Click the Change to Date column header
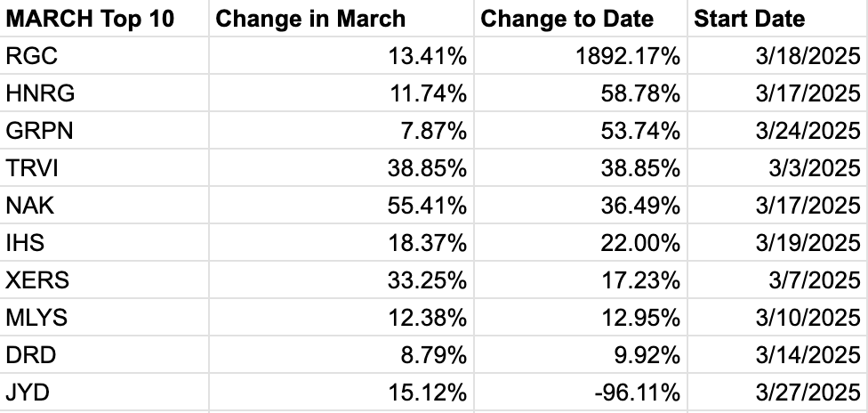This screenshot has width=868, height=413. pos(581,19)
